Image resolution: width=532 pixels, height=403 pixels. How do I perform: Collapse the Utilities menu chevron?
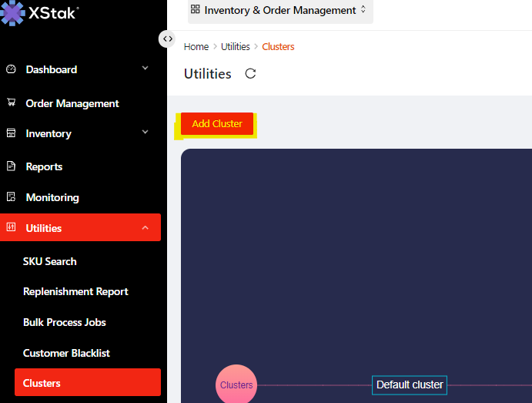(x=145, y=228)
